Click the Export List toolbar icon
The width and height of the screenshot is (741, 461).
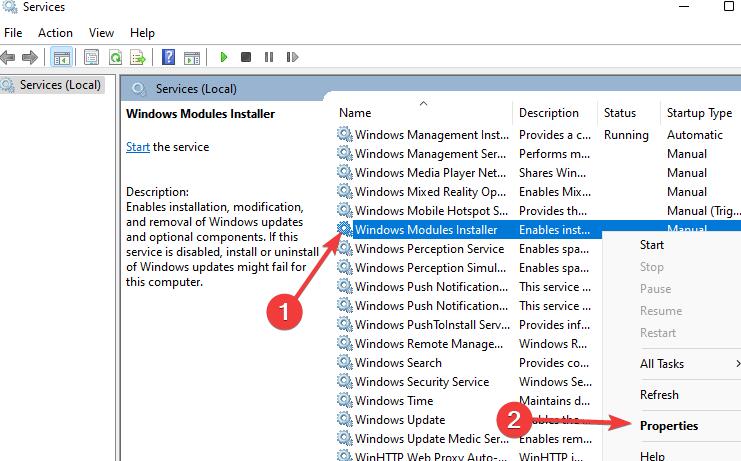pos(138,58)
